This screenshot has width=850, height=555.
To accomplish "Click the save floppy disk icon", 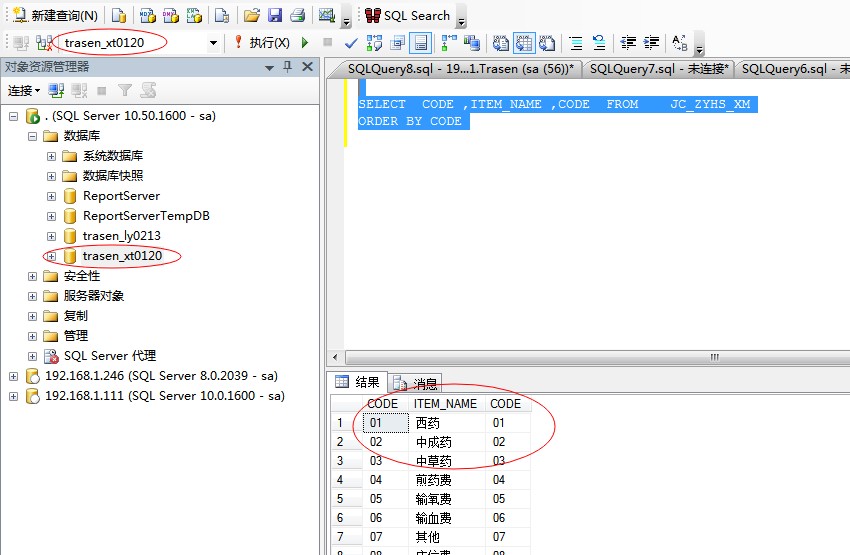I will point(274,15).
